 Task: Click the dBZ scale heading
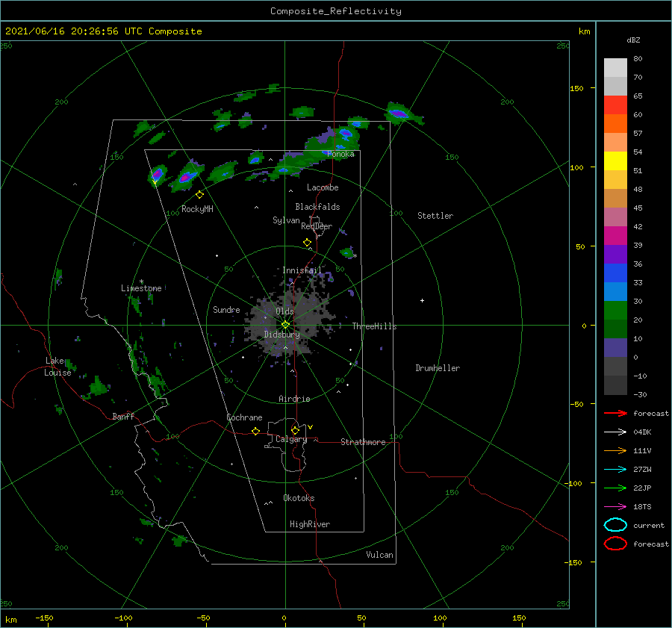coord(633,40)
